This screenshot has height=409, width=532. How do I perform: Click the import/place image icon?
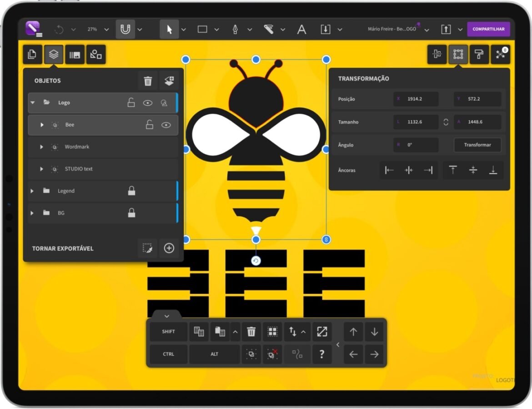(326, 29)
